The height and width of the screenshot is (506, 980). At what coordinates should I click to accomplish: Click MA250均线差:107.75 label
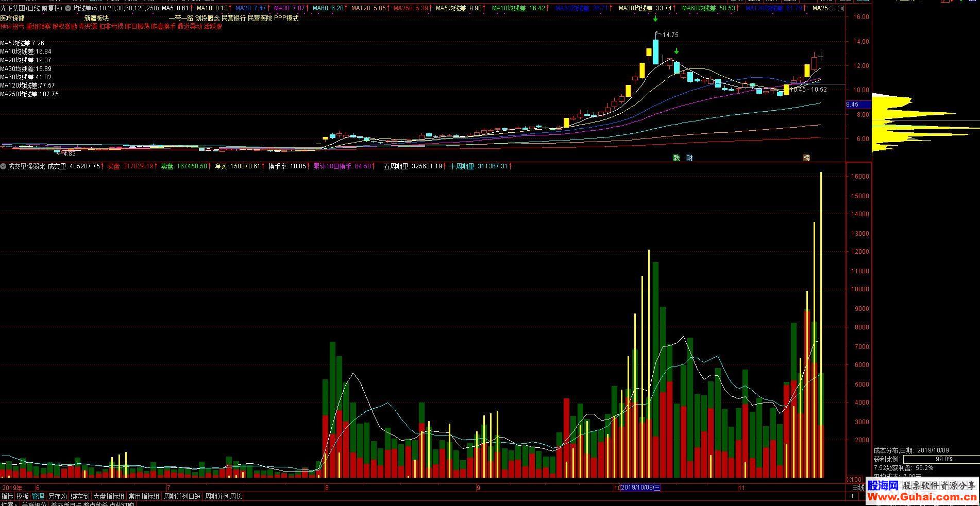click(x=29, y=94)
